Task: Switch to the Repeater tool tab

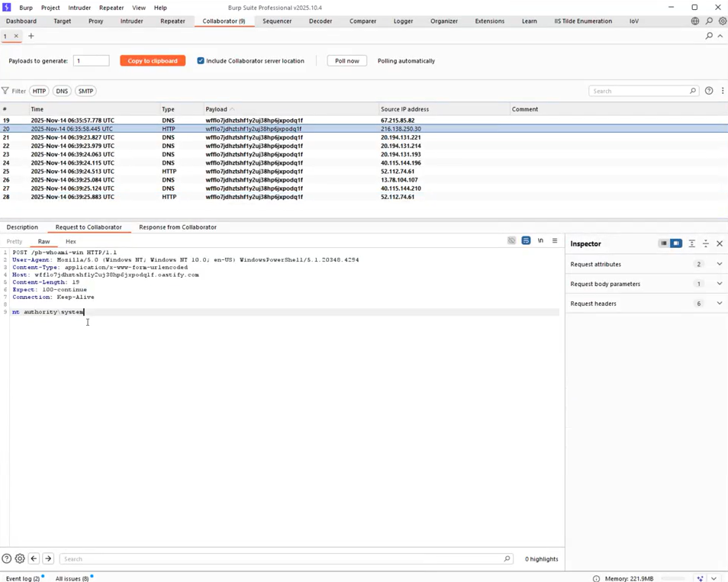Action: tap(172, 21)
